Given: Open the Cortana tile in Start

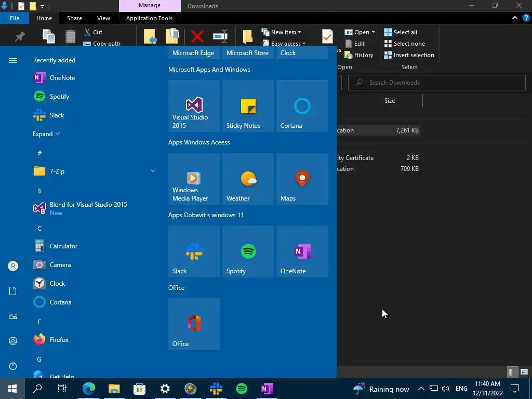Looking at the screenshot, I should [x=302, y=106].
